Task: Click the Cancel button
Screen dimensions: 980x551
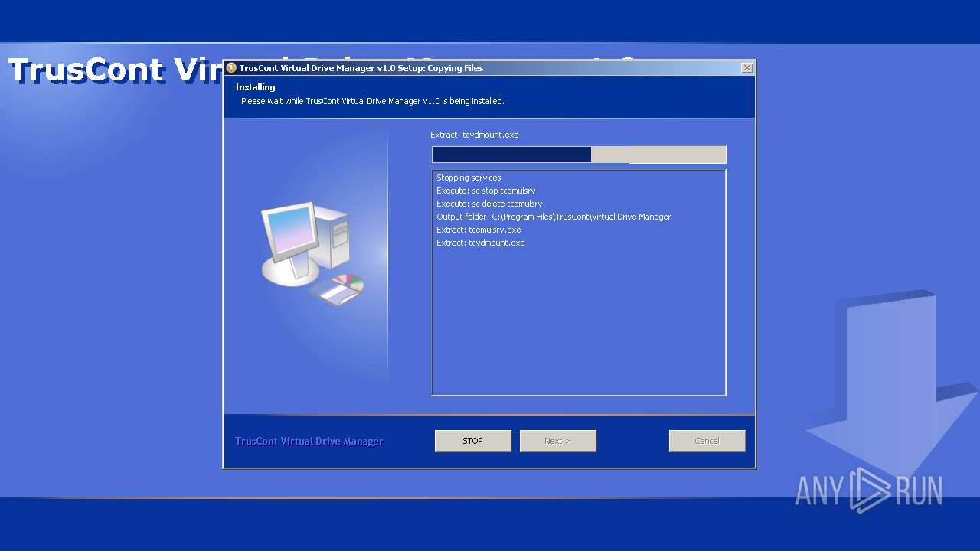Action: tap(707, 441)
